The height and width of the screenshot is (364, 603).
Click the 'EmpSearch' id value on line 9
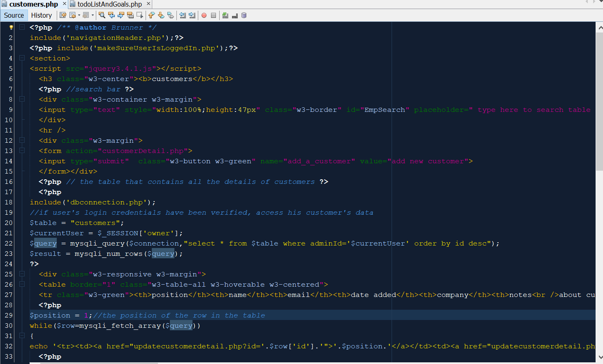click(x=385, y=110)
